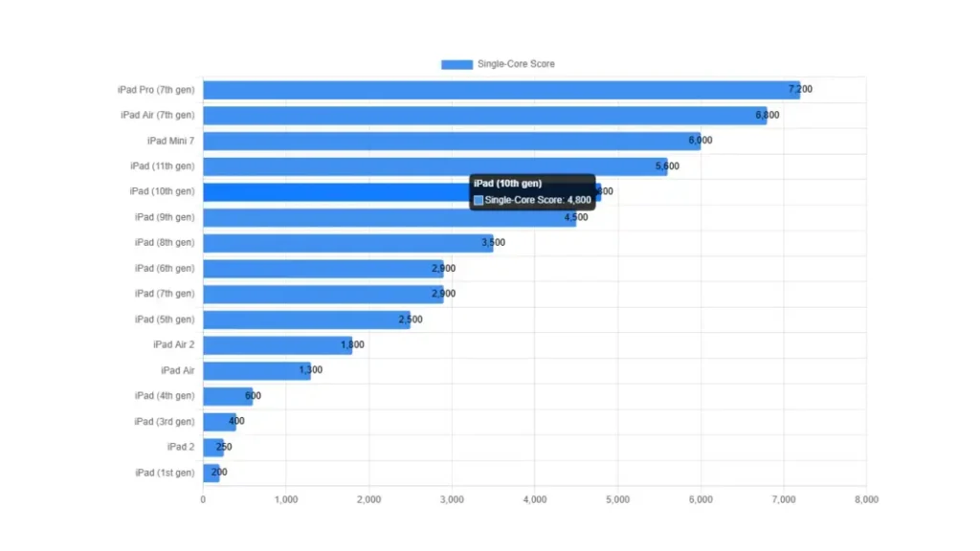980x551 pixels.
Task: Click the 7,200 data value label
Action: (800, 89)
